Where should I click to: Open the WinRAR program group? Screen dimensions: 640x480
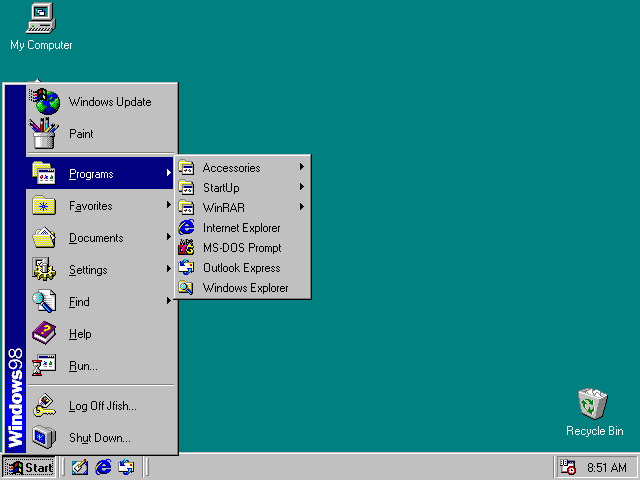coord(242,207)
